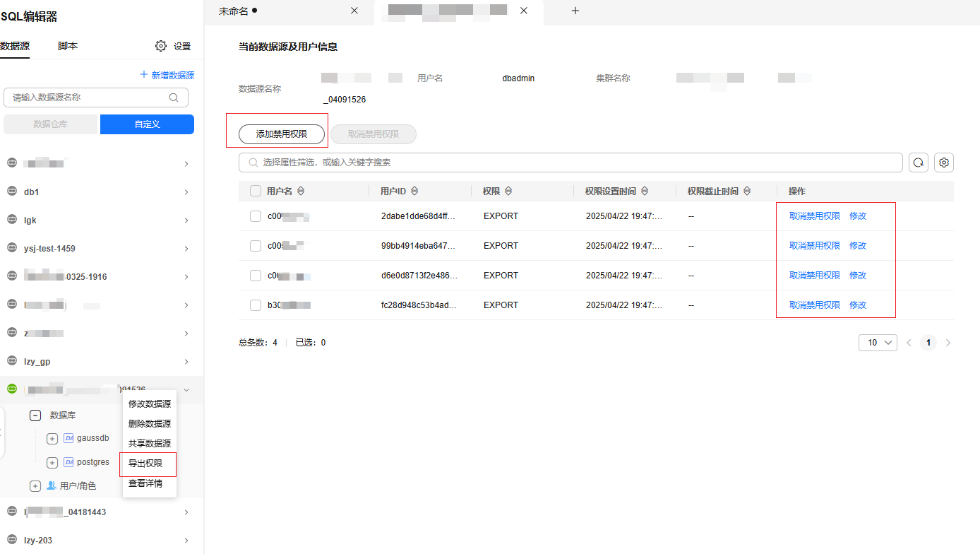The width and height of the screenshot is (980, 554).
Task: Click 修改 link in the second row
Action: click(858, 246)
